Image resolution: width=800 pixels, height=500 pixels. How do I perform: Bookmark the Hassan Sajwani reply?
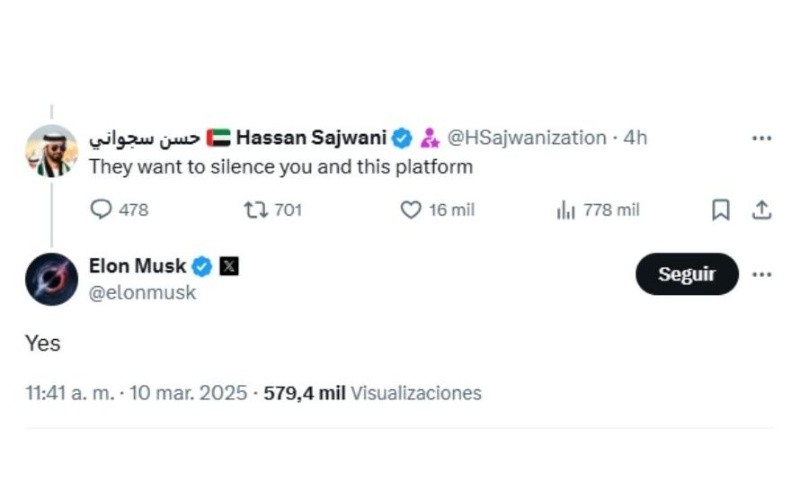tap(720, 210)
